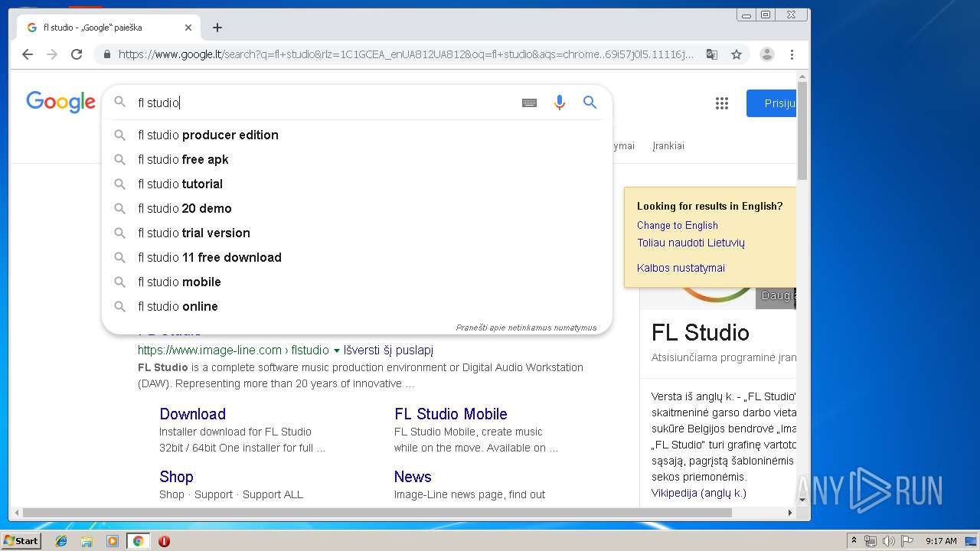Click the magnifier beside 'producer edition' suggestion
This screenshot has height=551, width=980.
[119, 135]
